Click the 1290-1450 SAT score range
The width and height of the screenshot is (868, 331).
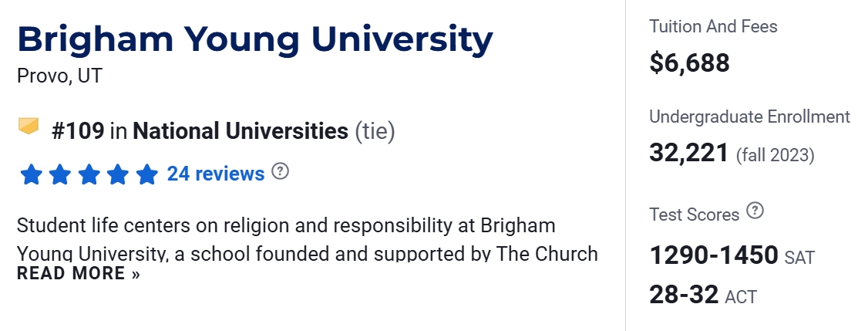(714, 255)
